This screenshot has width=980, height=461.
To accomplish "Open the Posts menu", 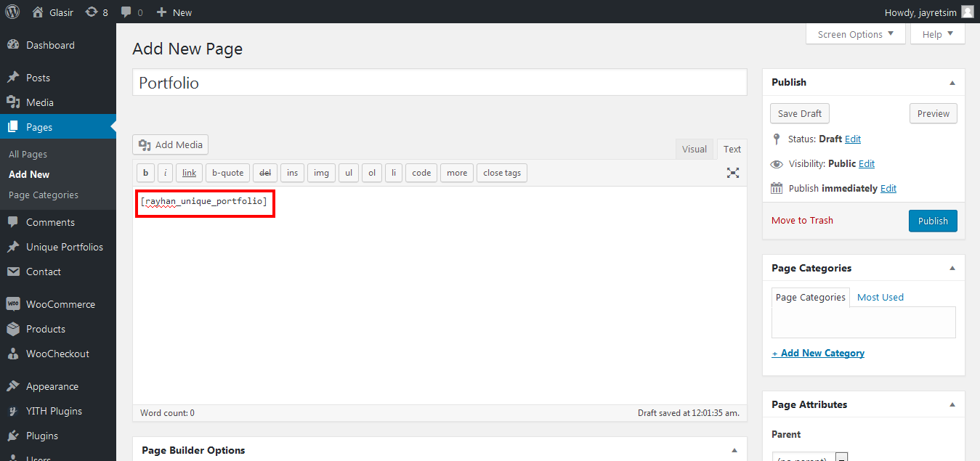I will click(x=38, y=78).
